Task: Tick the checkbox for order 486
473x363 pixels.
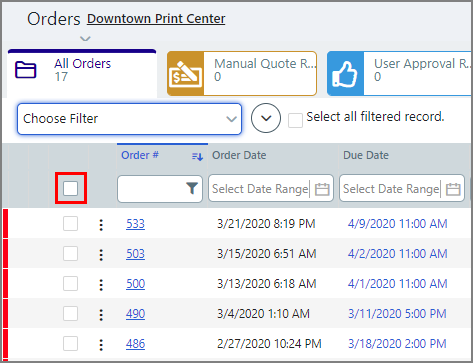Action: [x=70, y=344]
